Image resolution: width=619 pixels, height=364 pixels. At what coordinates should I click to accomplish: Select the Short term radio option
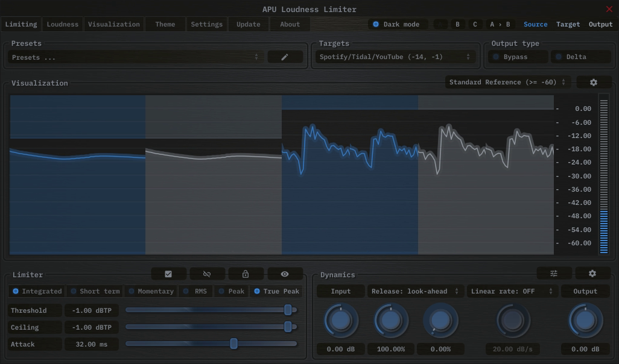click(x=95, y=291)
